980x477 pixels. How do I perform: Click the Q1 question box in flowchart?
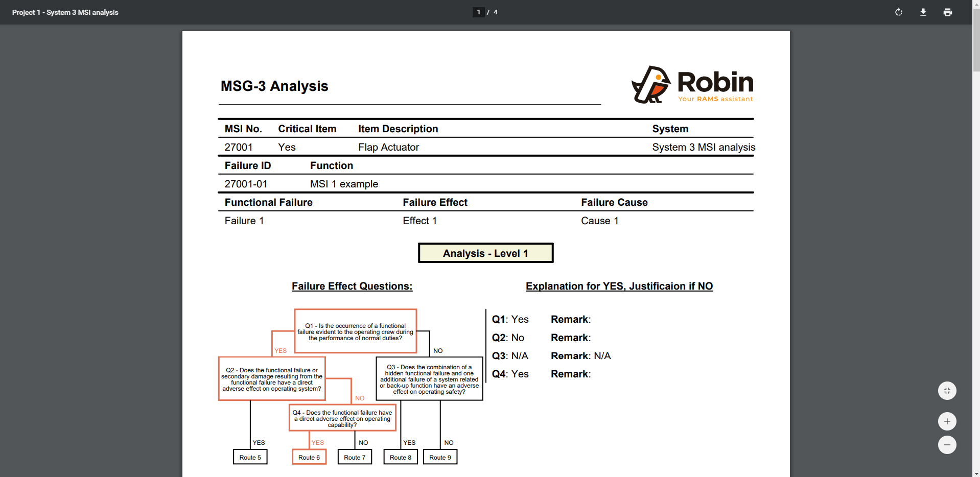(x=355, y=331)
